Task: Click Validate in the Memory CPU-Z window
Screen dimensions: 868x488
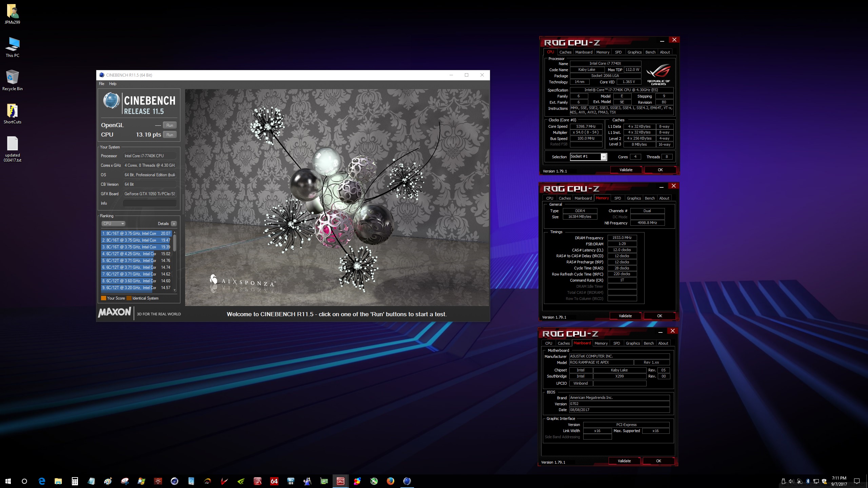Action: coord(625,316)
